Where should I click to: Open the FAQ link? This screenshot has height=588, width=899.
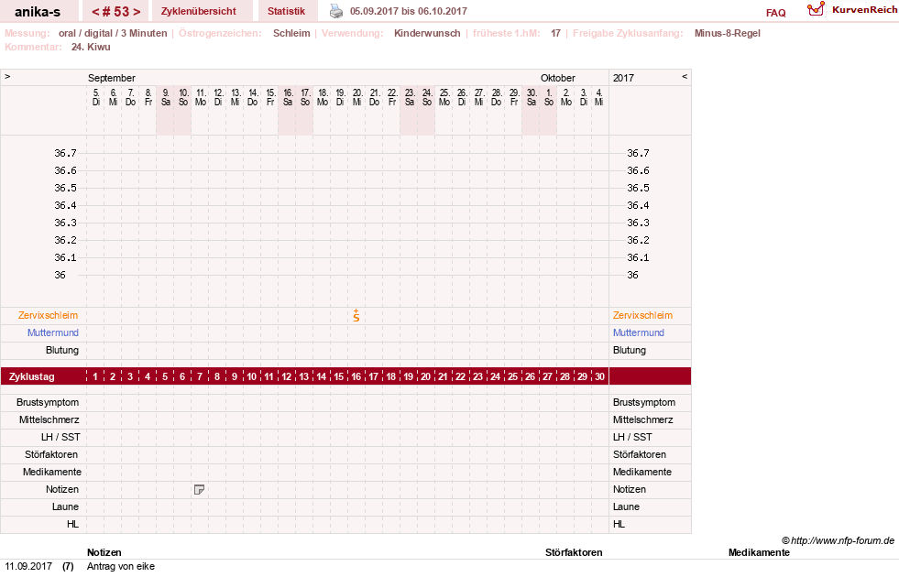[x=775, y=13]
